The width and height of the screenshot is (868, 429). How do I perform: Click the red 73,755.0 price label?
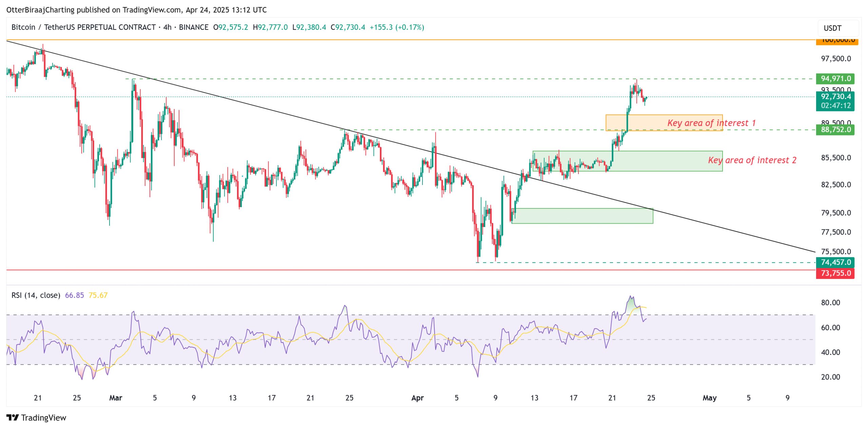coord(835,273)
